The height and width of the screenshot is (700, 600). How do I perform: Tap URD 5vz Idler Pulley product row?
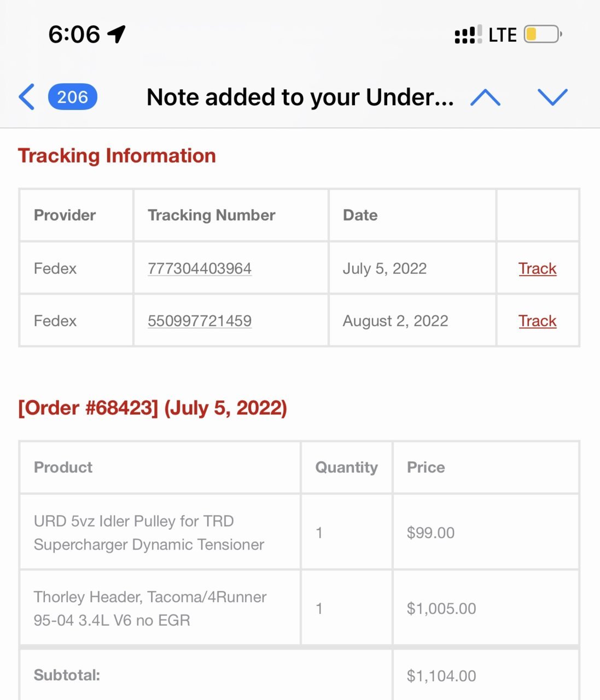tap(299, 532)
